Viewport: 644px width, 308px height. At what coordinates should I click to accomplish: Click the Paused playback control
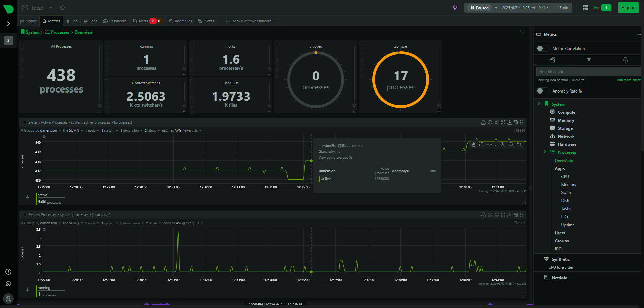479,8
